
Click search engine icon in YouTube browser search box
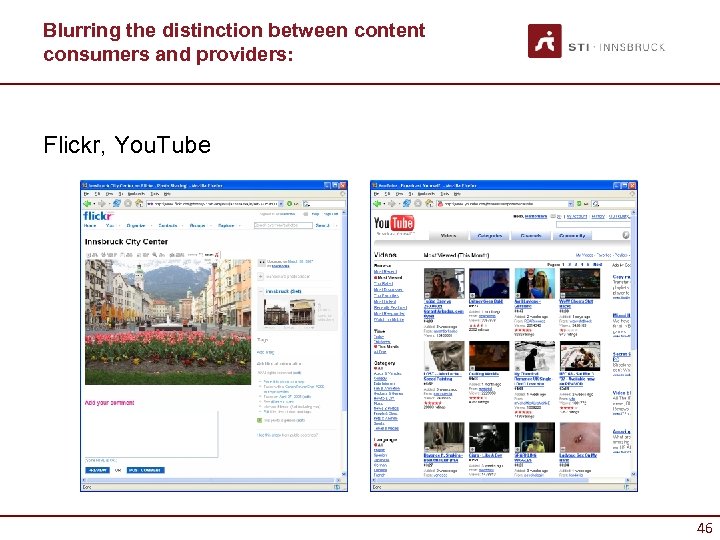click(x=596, y=203)
